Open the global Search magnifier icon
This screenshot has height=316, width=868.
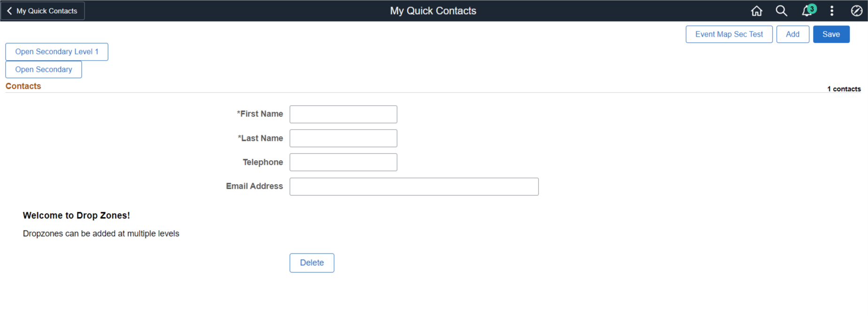tap(781, 11)
